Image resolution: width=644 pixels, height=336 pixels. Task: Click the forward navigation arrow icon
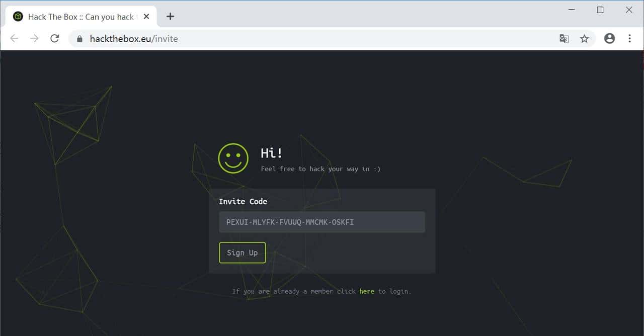pyautogui.click(x=34, y=38)
